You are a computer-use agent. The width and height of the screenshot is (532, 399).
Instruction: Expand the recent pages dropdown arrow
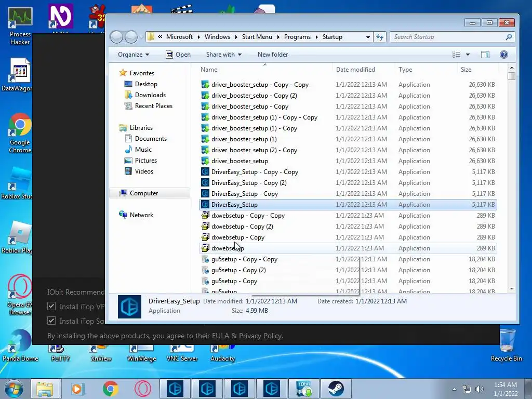coord(141,37)
